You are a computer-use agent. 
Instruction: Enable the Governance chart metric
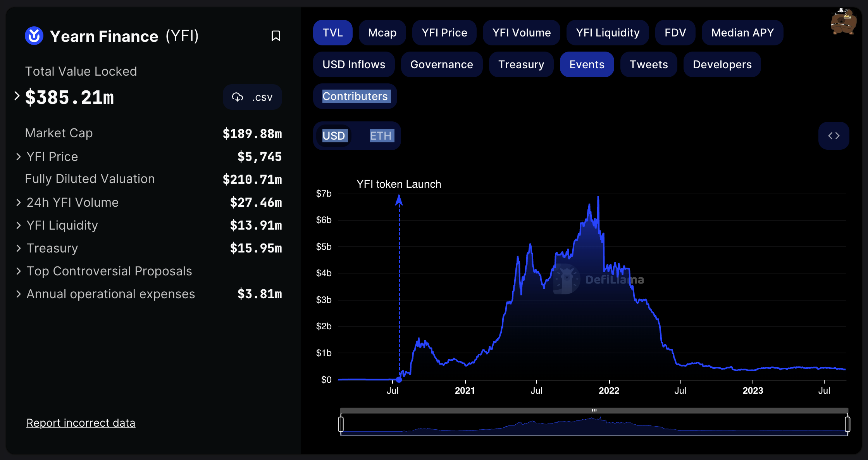click(x=441, y=64)
